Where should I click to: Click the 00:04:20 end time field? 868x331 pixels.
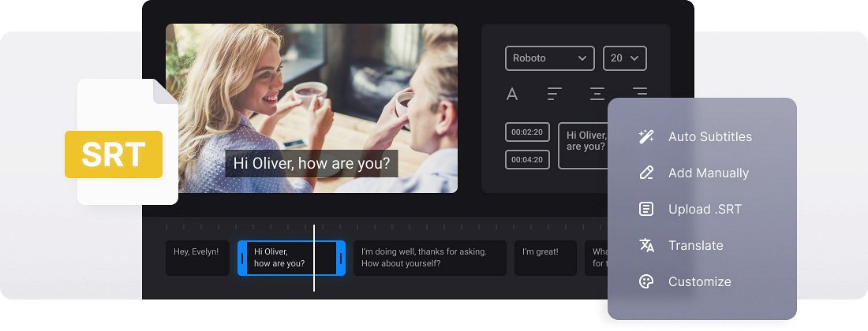[527, 160]
